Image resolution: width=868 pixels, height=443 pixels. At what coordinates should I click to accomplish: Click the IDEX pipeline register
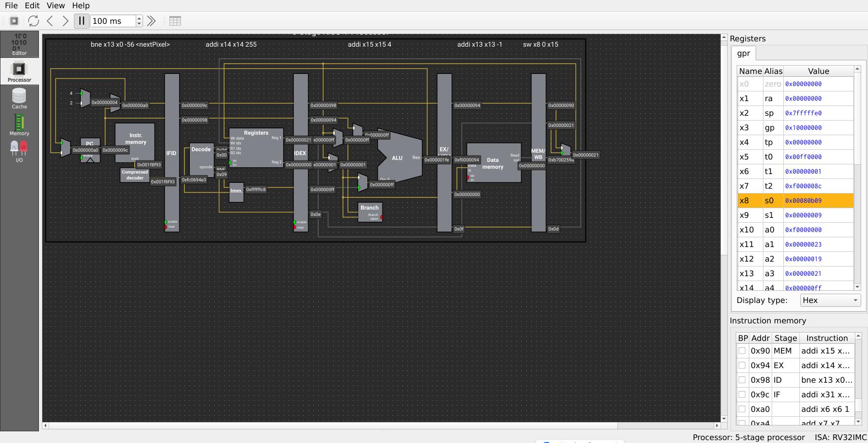coord(301,153)
